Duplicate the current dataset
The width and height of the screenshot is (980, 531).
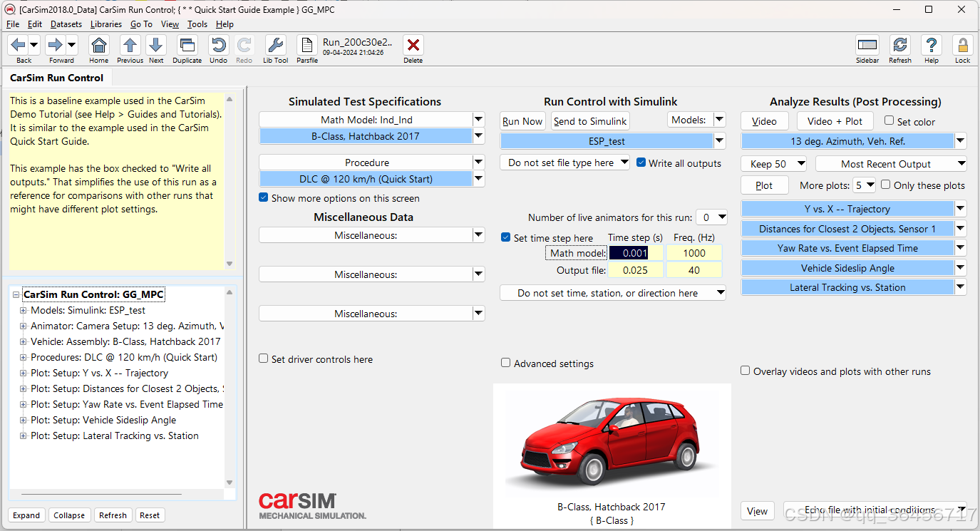187,46
